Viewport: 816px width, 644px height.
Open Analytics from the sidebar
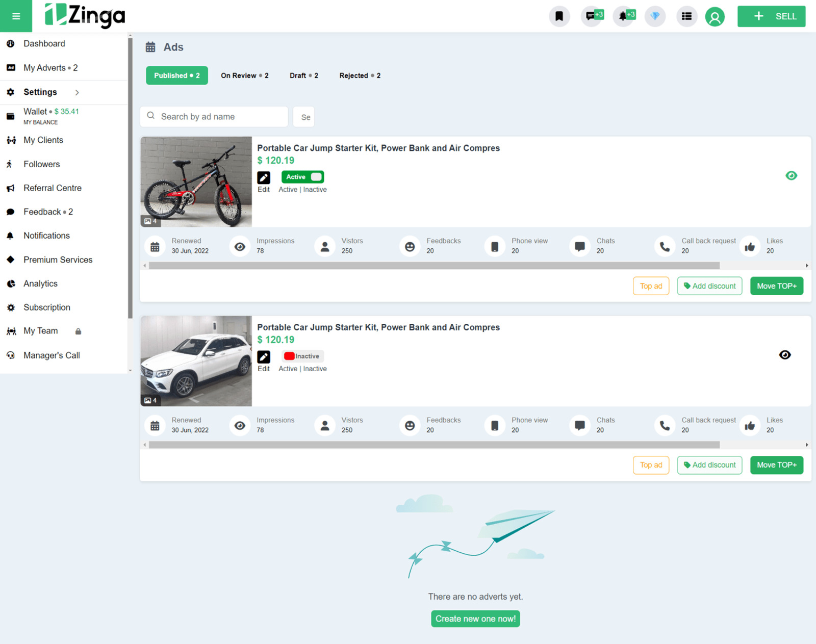(40, 284)
